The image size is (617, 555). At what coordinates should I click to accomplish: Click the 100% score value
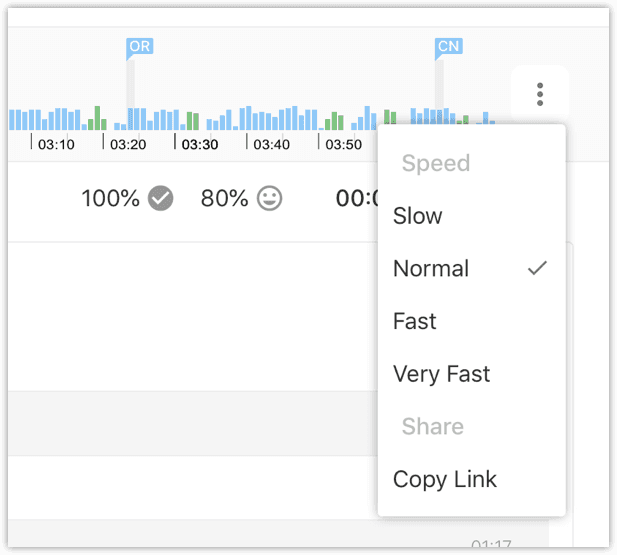point(111,198)
